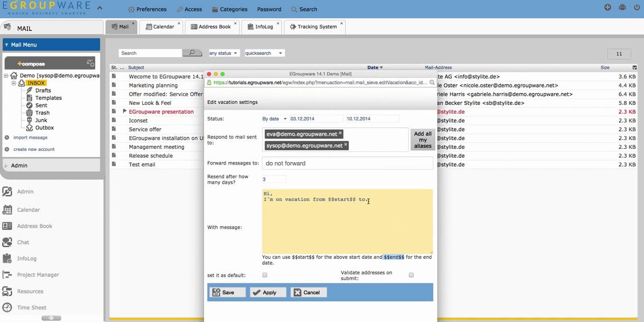Click the logout power icon
Screen dimensions: 644x322
637,8
